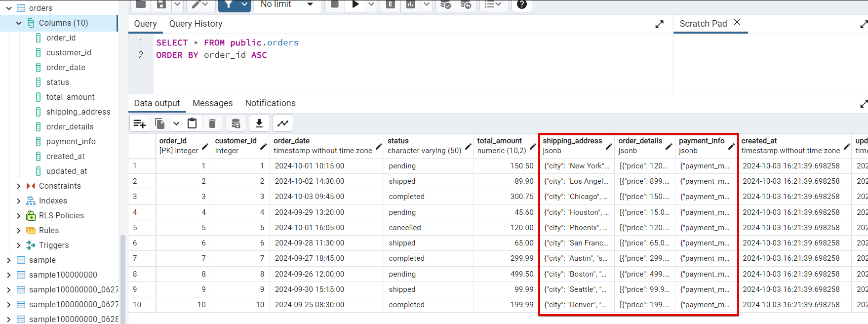Open the Execute options dropdown arrow
This screenshot has width=868, height=324.
tap(371, 4)
